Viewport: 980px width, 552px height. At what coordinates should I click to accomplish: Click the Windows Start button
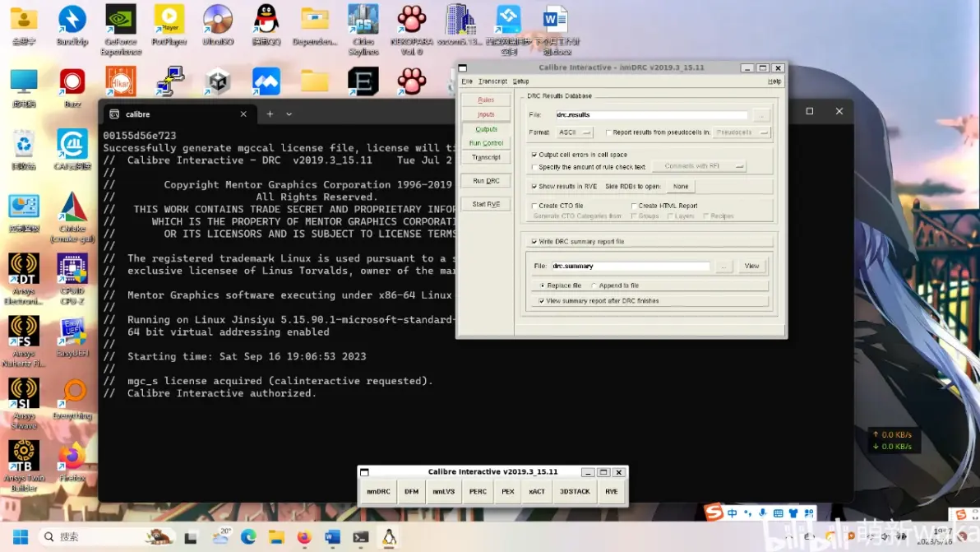click(21, 537)
